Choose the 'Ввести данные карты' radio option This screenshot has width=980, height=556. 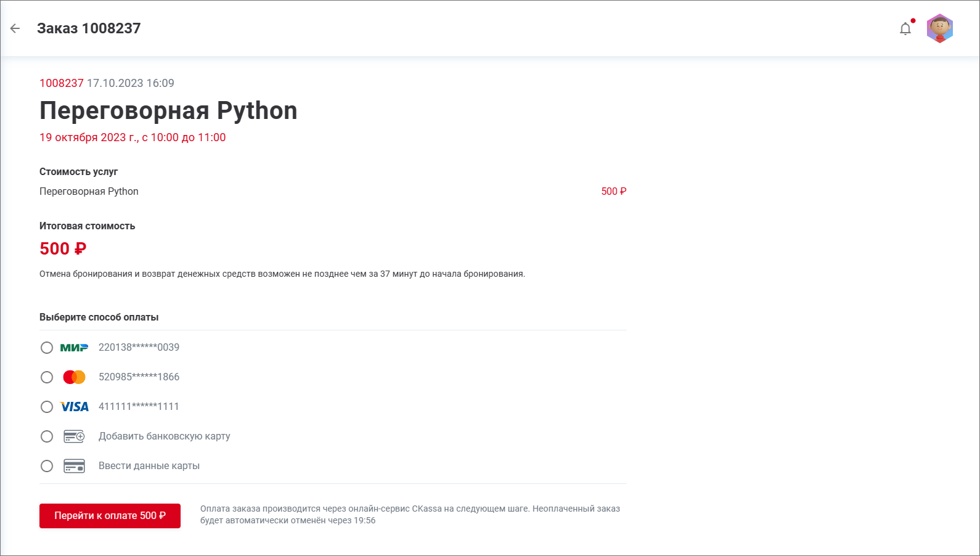click(47, 466)
